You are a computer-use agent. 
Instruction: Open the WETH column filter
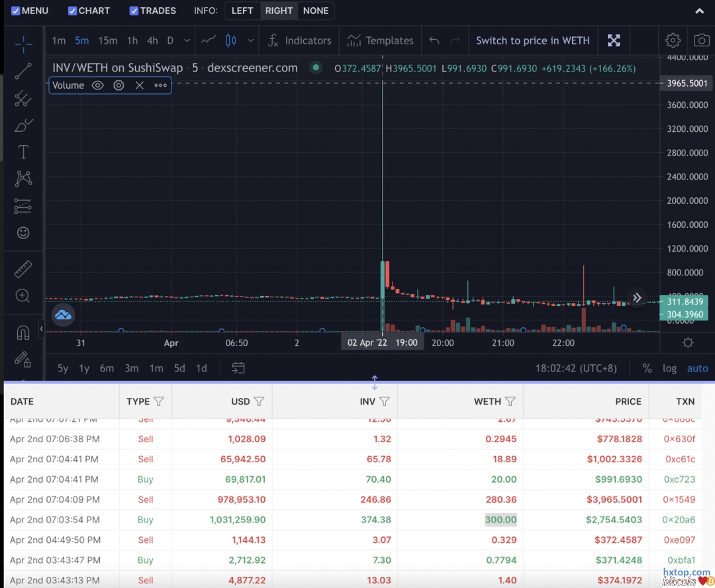(x=510, y=401)
